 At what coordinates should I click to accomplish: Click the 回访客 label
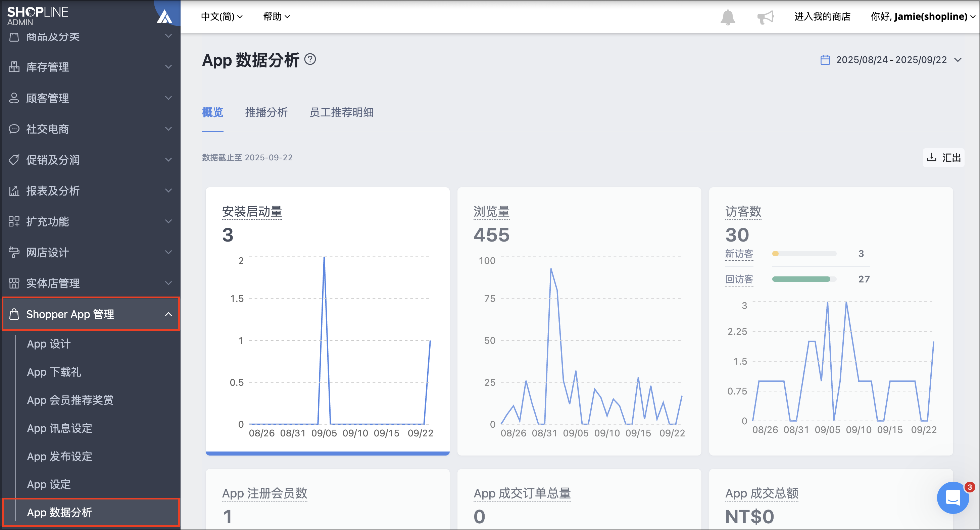tap(739, 279)
